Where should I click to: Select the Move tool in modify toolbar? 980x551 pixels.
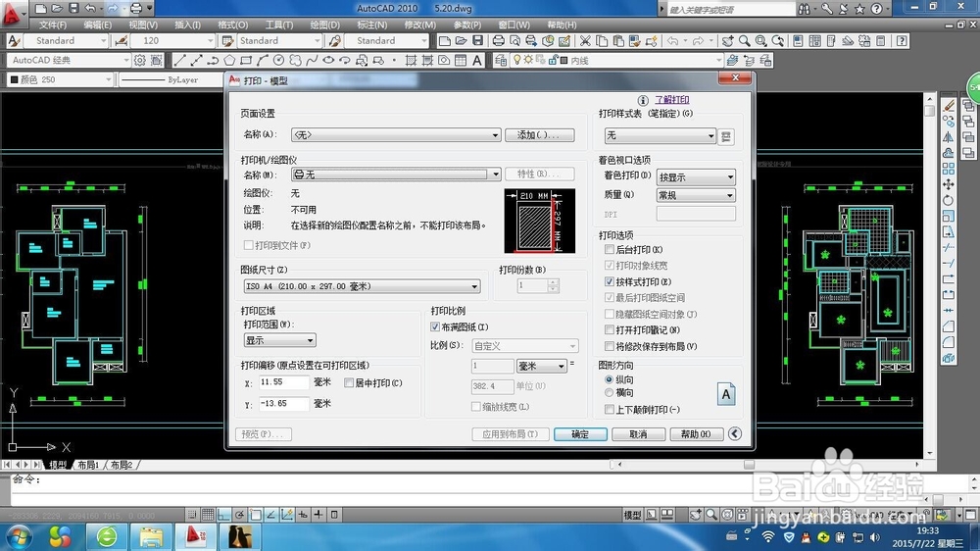(948, 184)
